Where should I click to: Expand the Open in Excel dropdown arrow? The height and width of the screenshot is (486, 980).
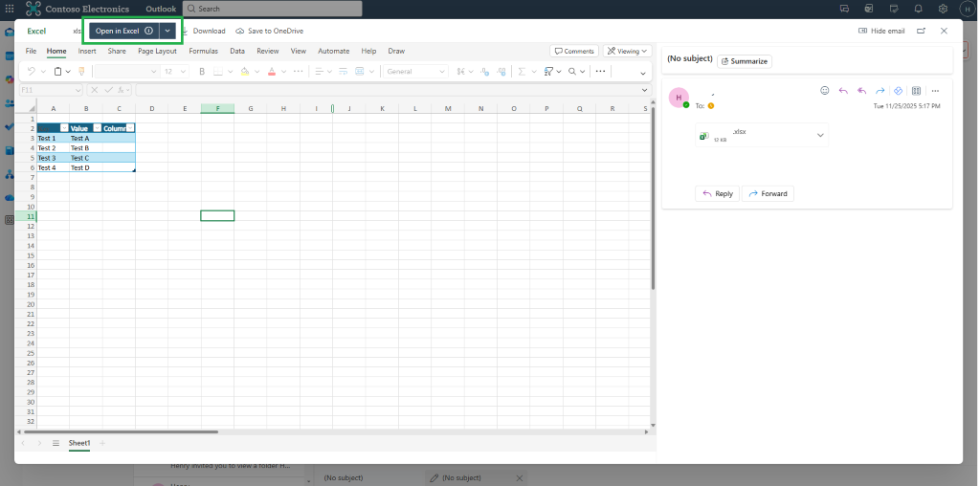tap(167, 31)
